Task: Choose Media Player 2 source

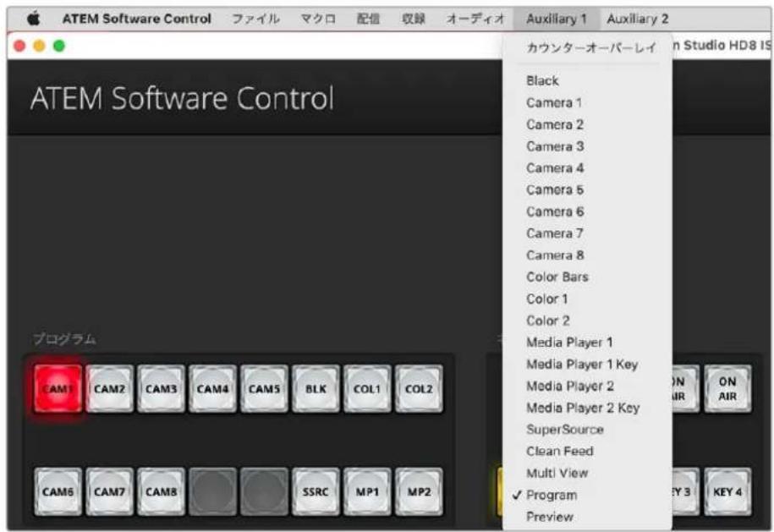Action: pyautogui.click(x=587, y=386)
